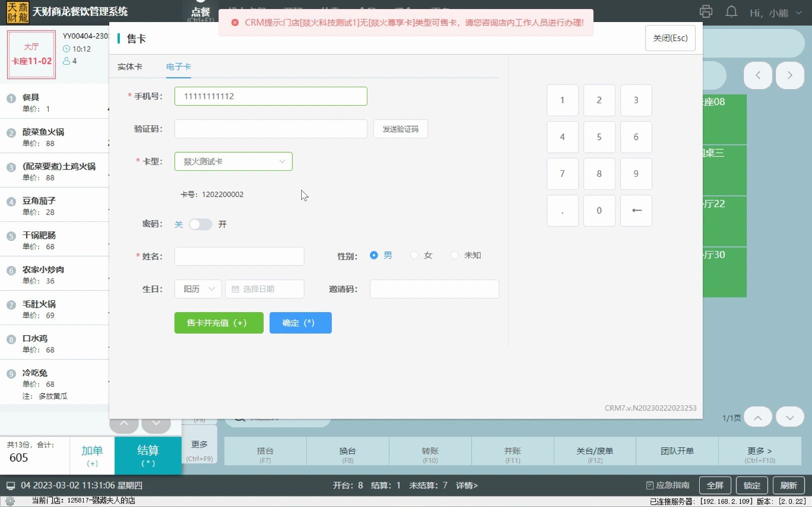The width and height of the screenshot is (812, 507).
Task: Select order item 口水鸡
Action: [54, 343]
